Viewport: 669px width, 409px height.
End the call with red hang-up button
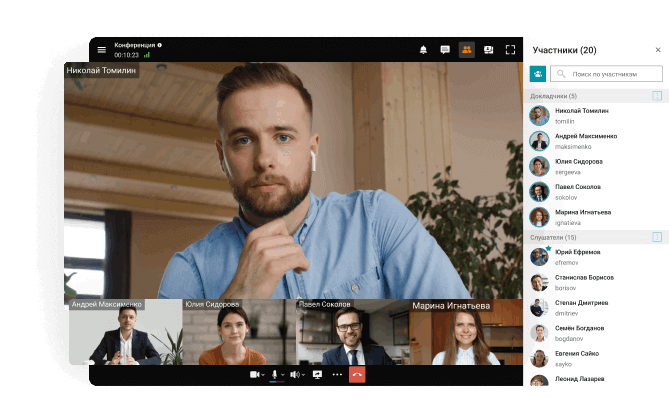[x=358, y=374]
